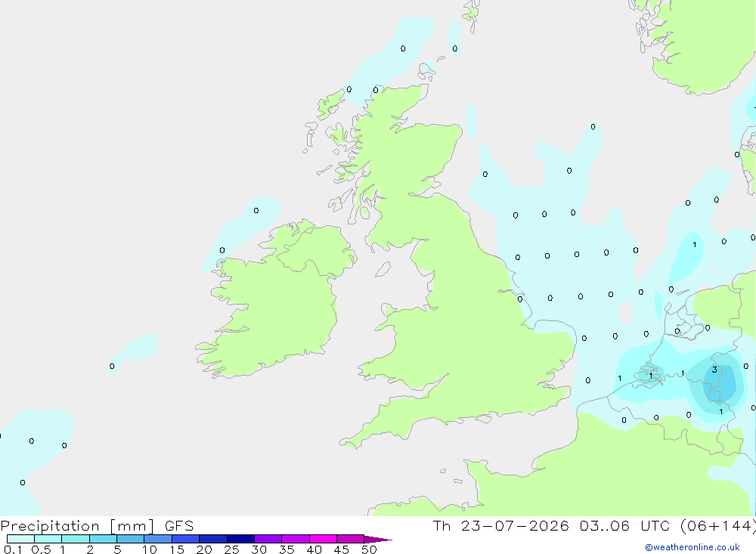Image resolution: width=756 pixels, height=554 pixels.
Task: Click the '15' legend scale label
Action: [176, 549]
